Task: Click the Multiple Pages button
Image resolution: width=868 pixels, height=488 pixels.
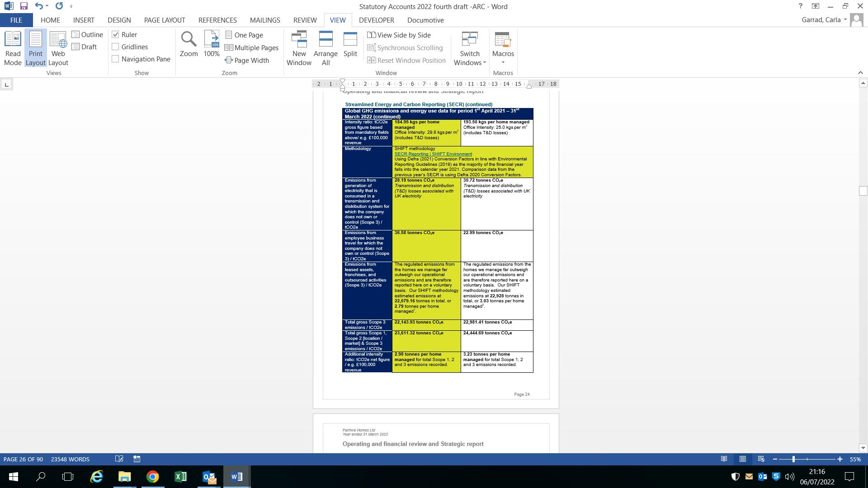Action: click(252, 48)
